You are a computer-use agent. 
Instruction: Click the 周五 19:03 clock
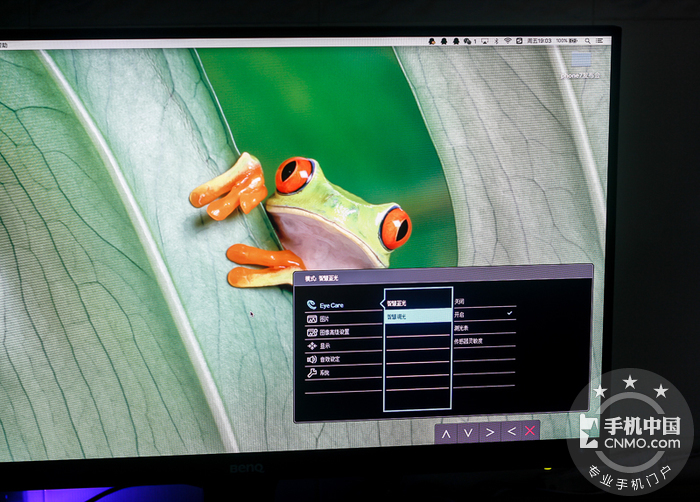coord(539,41)
